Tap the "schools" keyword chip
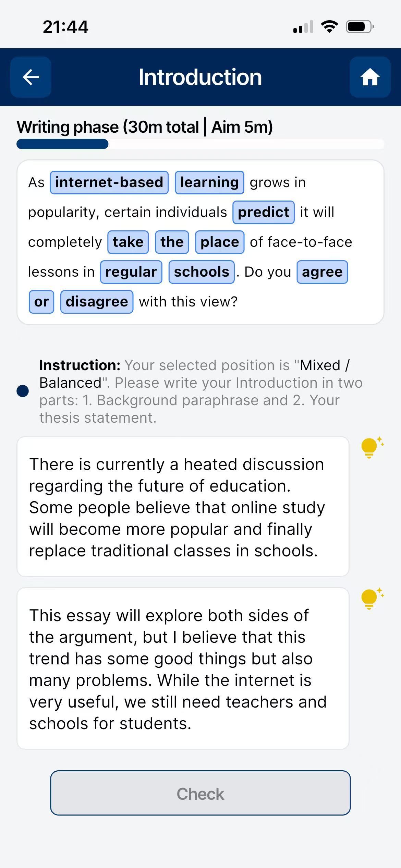Viewport: 401px width, 868px height. tap(201, 272)
